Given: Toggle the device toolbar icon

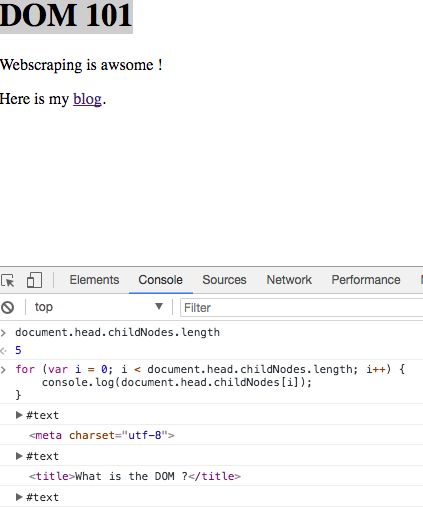Looking at the screenshot, I should [34, 280].
